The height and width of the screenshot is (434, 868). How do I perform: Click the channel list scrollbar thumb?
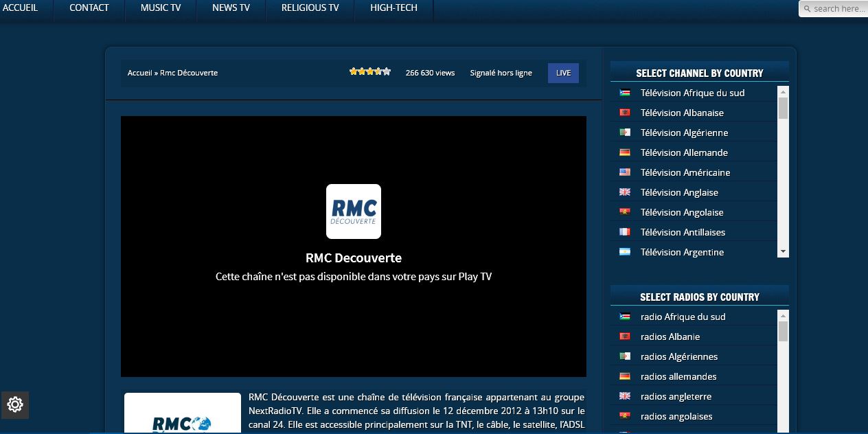(783, 108)
